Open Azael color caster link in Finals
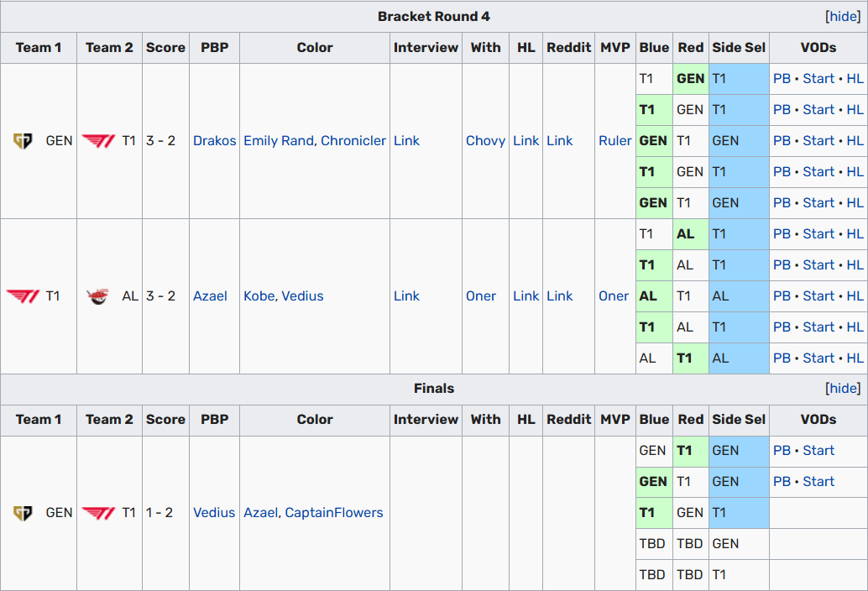This screenshot has width=868, height=591. click(261, 513)
